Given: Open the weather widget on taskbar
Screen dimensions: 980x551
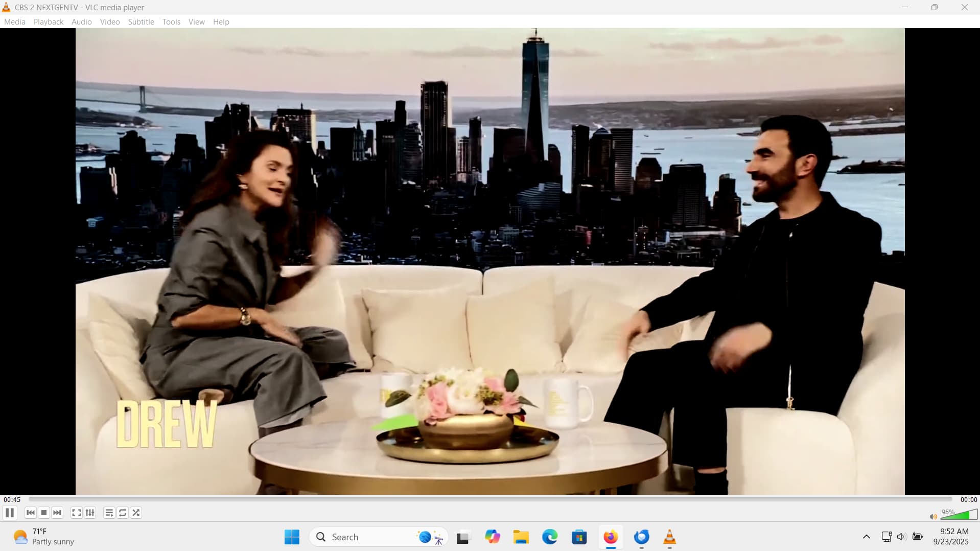Looking at the screenshot, I should click(x=44, y=537).
